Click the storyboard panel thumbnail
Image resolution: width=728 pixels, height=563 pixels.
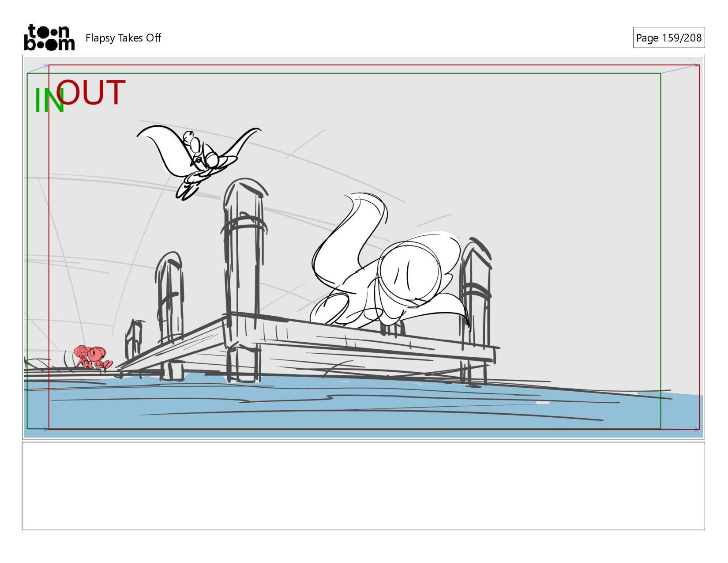point(363,247)
